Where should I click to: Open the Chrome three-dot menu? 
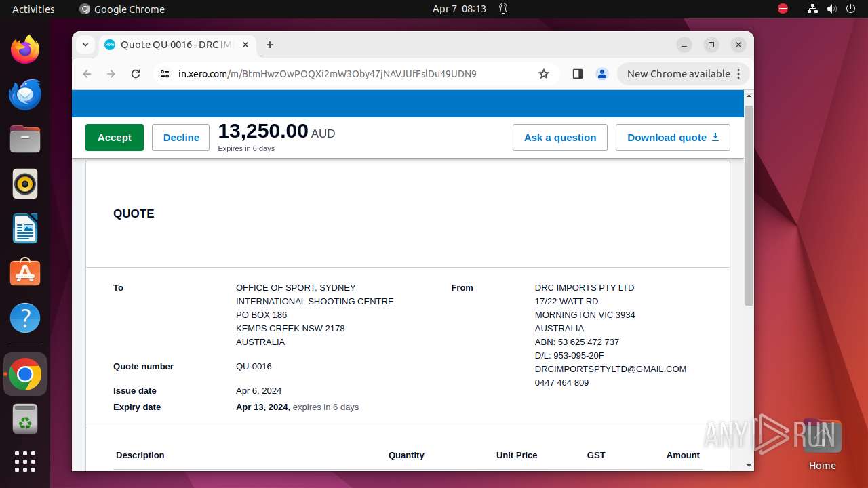point(739,74)
